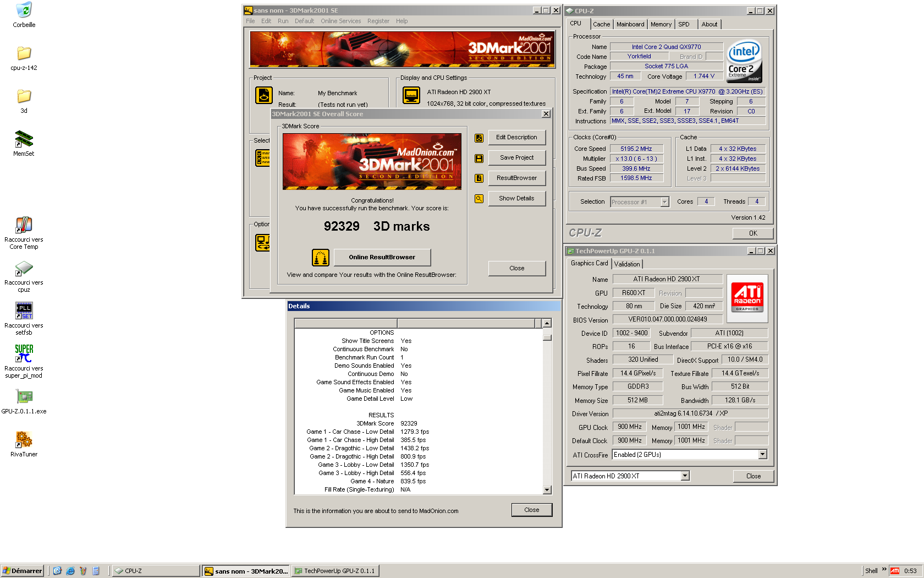Click the Online ResultBrowser icon

pyautogui.click(x=321, y=257)
